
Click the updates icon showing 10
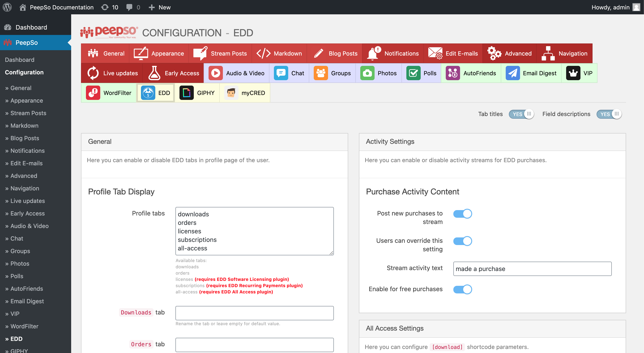[105, 7]
